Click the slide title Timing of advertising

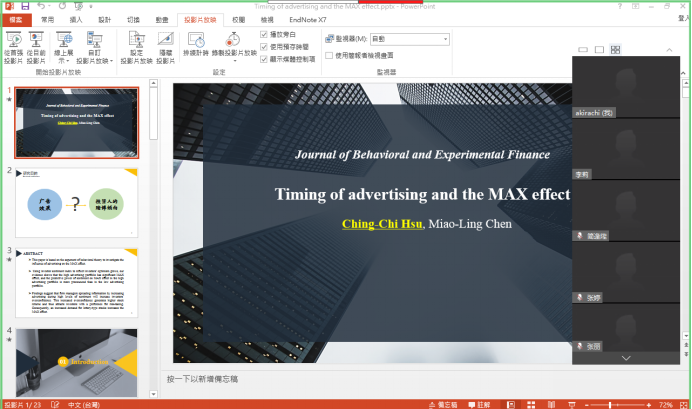(x=422, y=194)
